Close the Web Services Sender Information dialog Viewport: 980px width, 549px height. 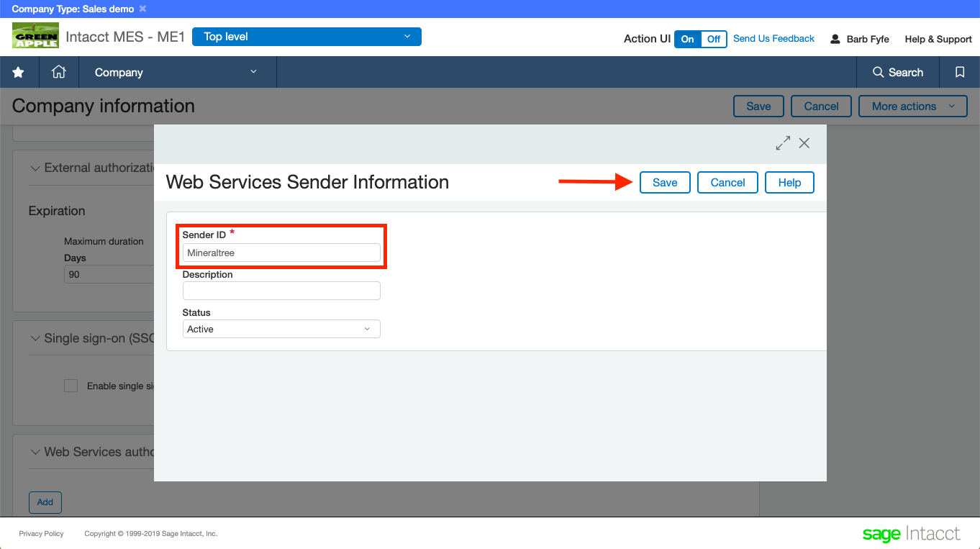[x=804, y=143]
